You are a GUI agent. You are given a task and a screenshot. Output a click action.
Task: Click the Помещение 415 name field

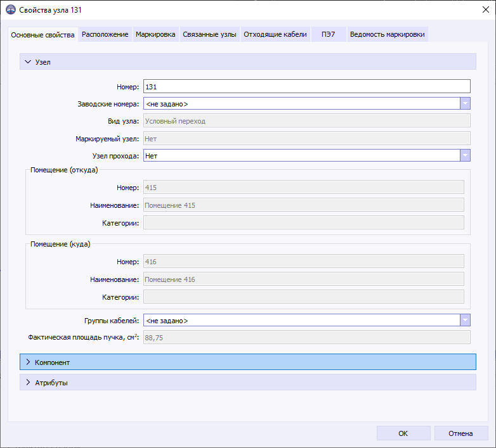[x=304, y=205]
